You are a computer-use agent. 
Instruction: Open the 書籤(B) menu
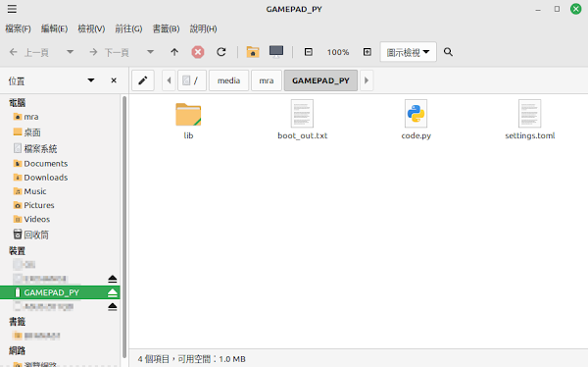(166, 28)
